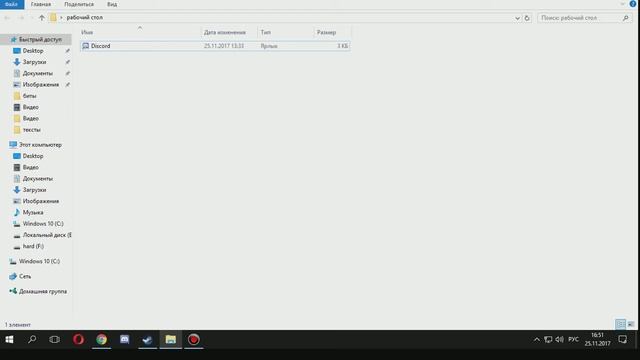Open Discord from the taskbar
The height and width of the screenshot is (360, 640).
click(x=124, y=340)
